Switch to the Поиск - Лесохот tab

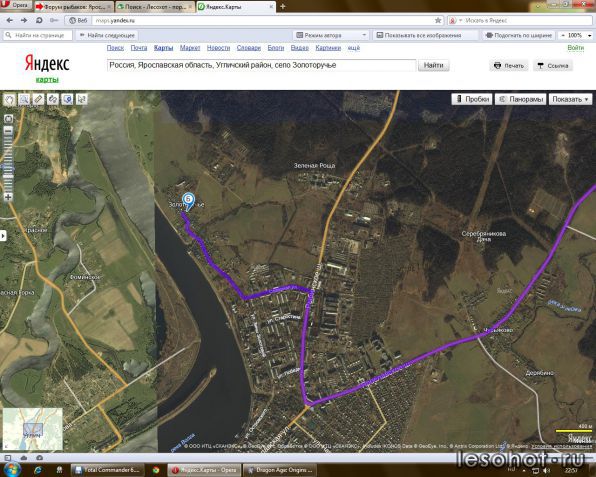point(155,6)
